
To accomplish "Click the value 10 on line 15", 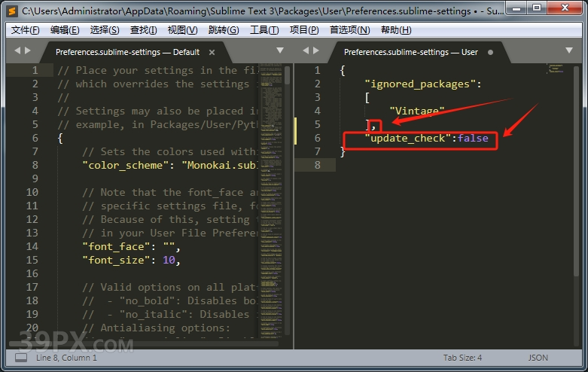I will coord(169,261).
